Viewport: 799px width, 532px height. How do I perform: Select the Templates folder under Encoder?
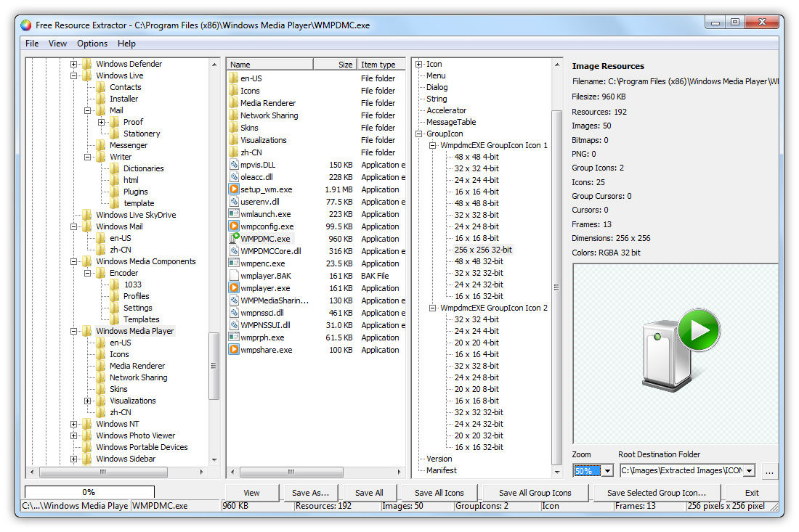141,320
